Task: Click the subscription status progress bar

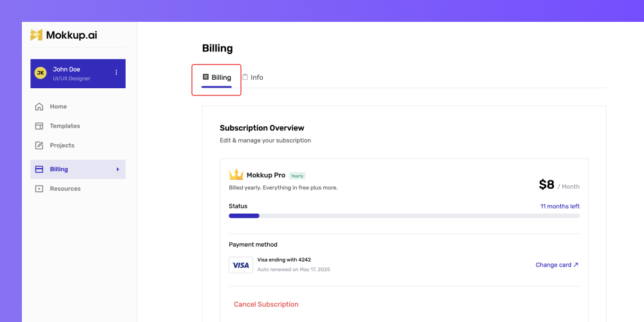Action: coord(404,216)
